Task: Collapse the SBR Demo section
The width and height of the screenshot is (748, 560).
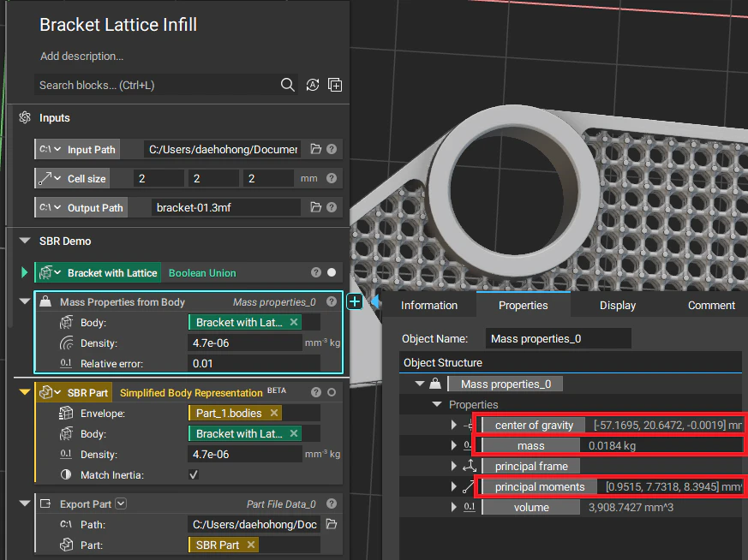Action: coord(25,241)
